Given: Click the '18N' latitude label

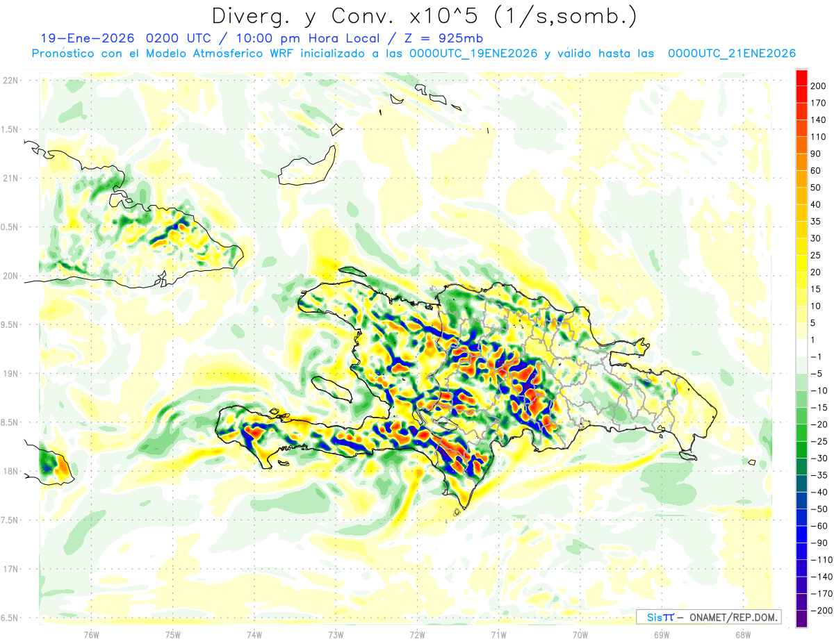Looking at the screenshot, I should [x=10, y=471].
